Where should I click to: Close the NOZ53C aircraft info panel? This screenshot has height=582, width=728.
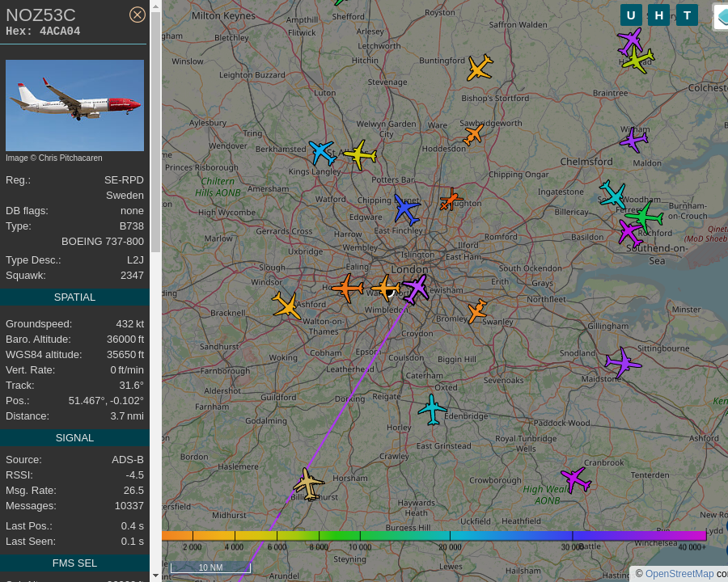coord(137,15)
